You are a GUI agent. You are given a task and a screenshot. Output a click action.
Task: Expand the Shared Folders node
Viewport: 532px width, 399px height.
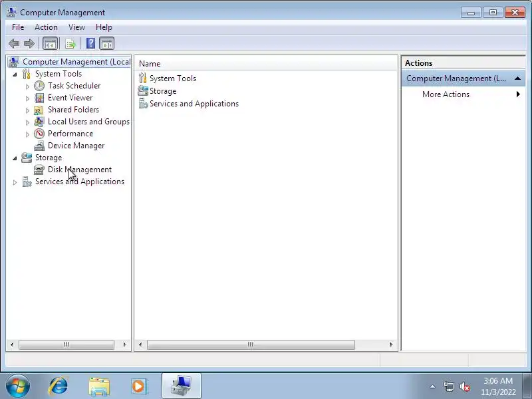tap(27, 110)
